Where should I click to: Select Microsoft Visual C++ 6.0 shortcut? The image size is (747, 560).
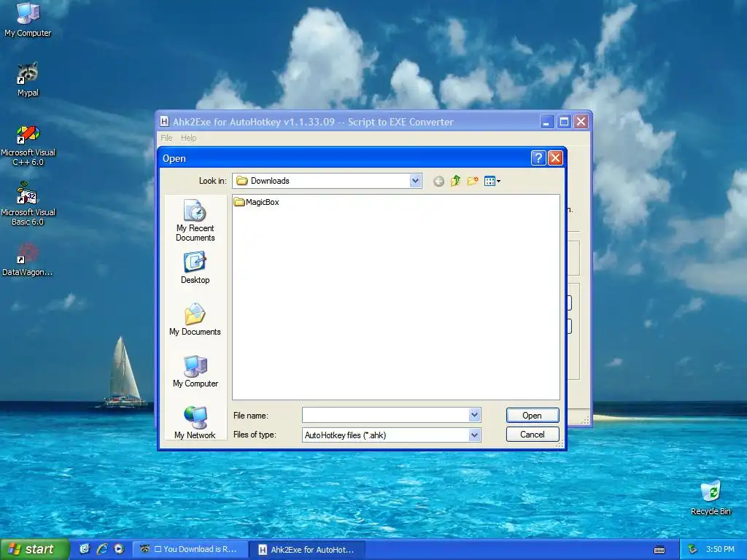pyautogui.click(x=28, y=145)
